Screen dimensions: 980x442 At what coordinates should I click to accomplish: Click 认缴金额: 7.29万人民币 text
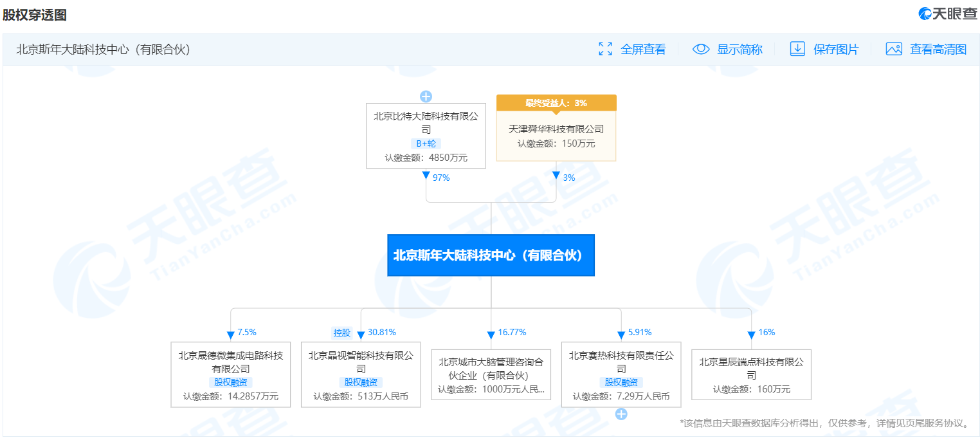click(621, 396)
